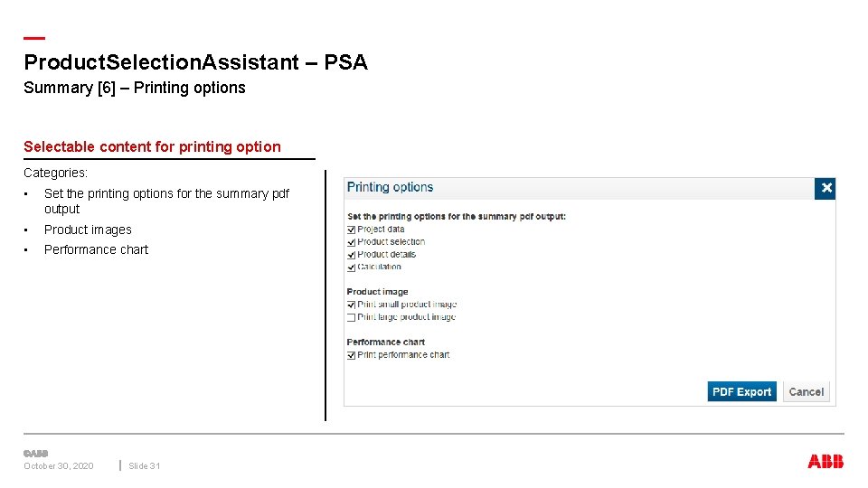Disable the Product details option
Viewport: 868px width, 488px height.
352,255
